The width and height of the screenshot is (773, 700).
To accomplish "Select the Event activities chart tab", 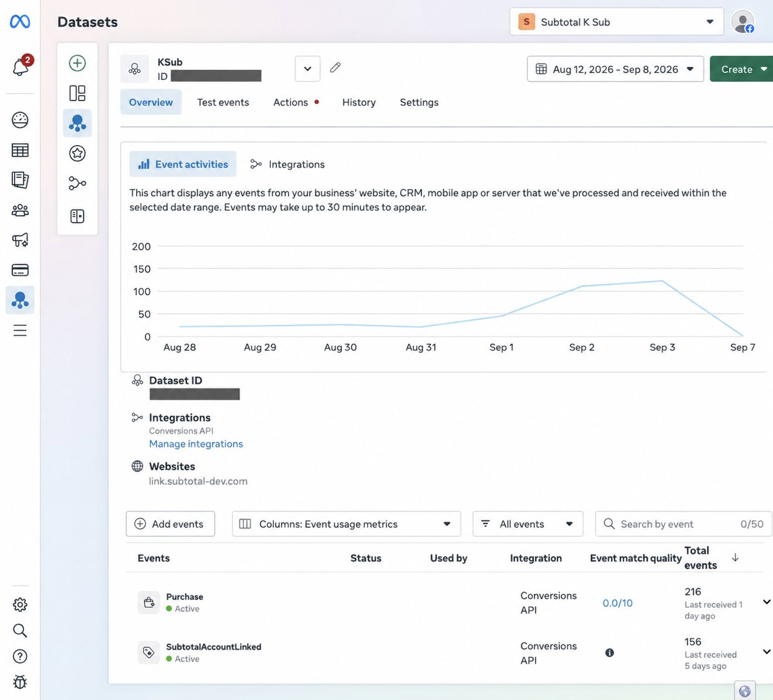I will pos(183,164).
